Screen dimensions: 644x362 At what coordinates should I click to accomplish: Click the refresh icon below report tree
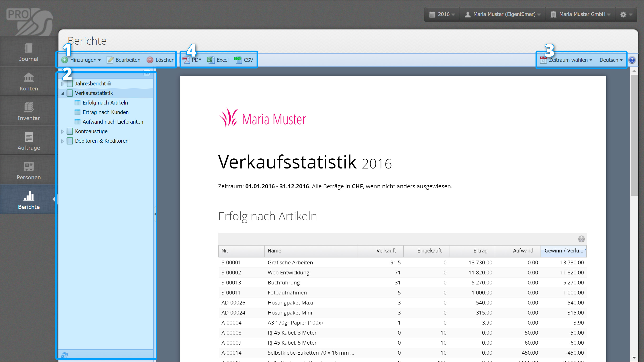(x=65, y=355)
